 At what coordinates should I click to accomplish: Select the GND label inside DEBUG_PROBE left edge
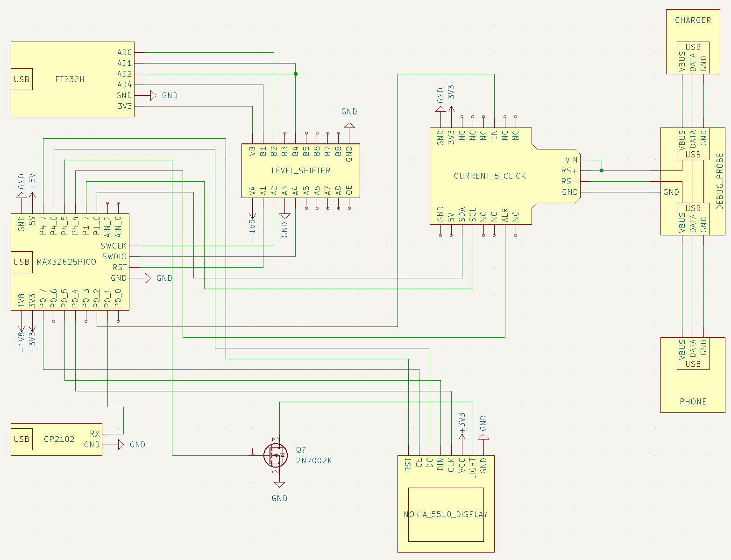671,192
